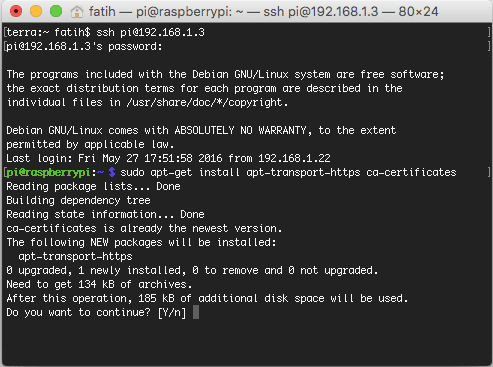The image size is (493, 367).
Task: Click the 'Need to get 134 kB' line
Action: [x=99, y=284]
